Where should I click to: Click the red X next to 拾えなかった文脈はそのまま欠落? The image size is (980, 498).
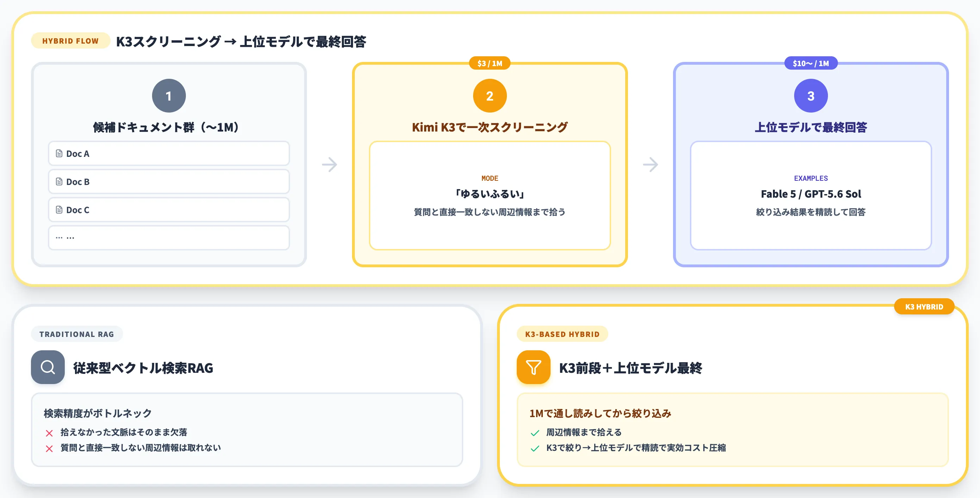coord(49,433)
